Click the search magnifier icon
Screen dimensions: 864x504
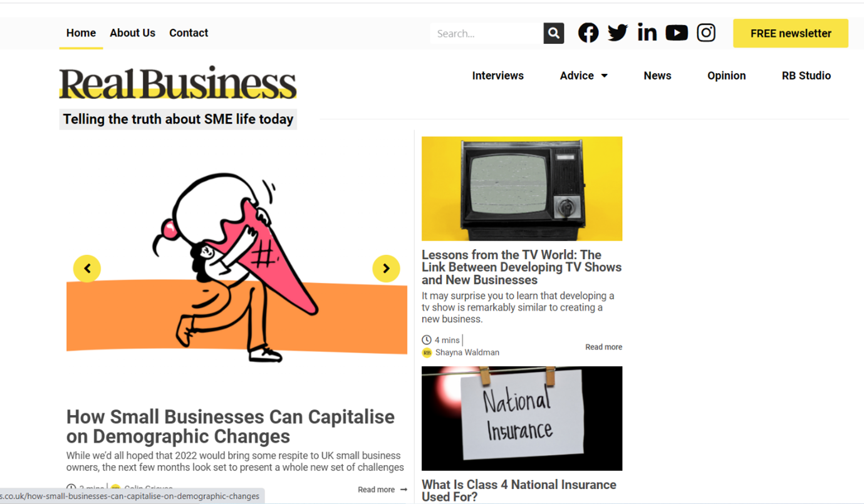(x=553, y=33)
